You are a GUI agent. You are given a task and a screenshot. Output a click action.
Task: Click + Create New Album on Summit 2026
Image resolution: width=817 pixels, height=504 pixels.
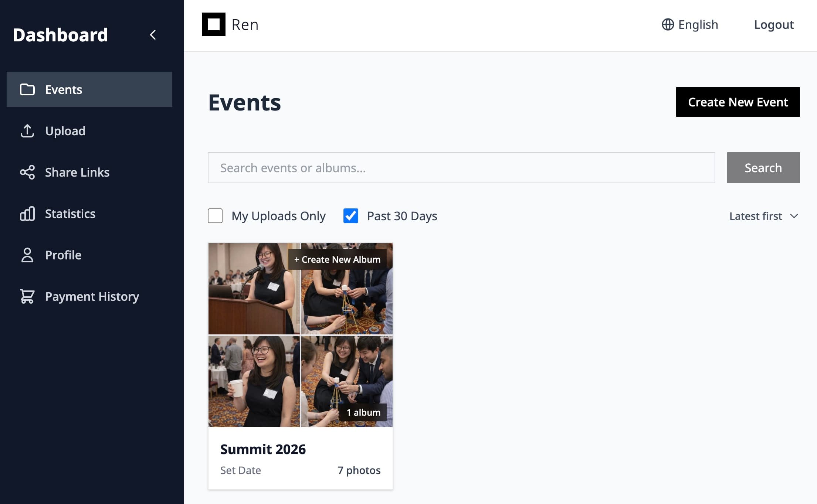337,259
